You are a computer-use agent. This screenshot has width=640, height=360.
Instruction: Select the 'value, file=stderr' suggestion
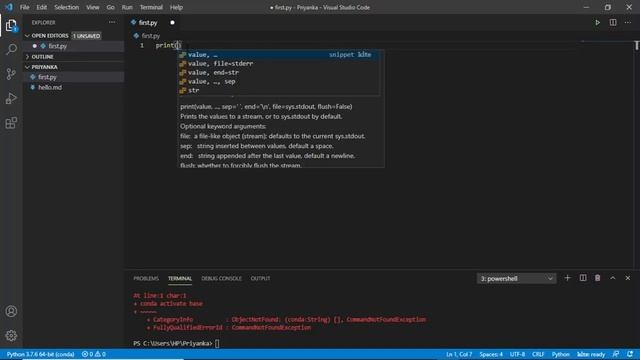pyautogui.click(x=279, y=64)
